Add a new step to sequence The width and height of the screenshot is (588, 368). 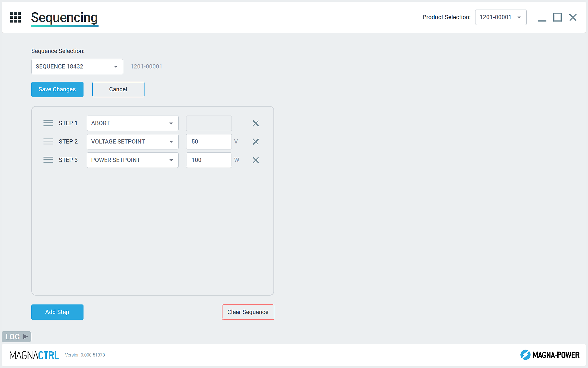tap(57, 312)
